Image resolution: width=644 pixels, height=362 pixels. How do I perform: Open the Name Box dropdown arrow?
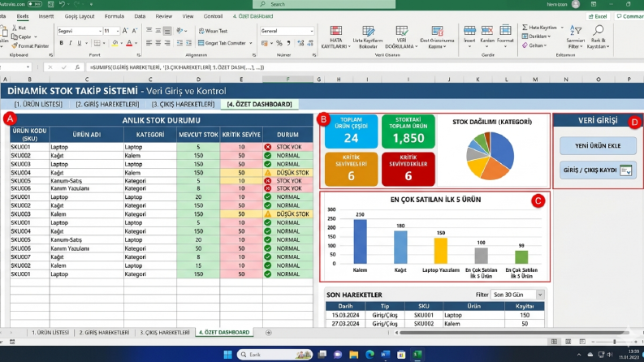click(28, 67)
